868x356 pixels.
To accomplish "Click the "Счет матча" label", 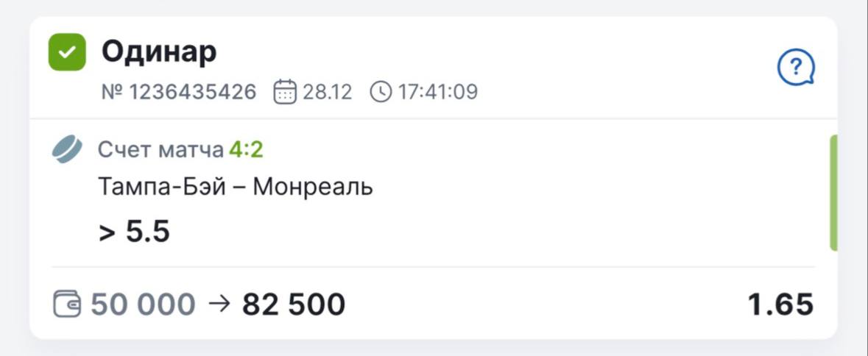I will click(160, 150).
